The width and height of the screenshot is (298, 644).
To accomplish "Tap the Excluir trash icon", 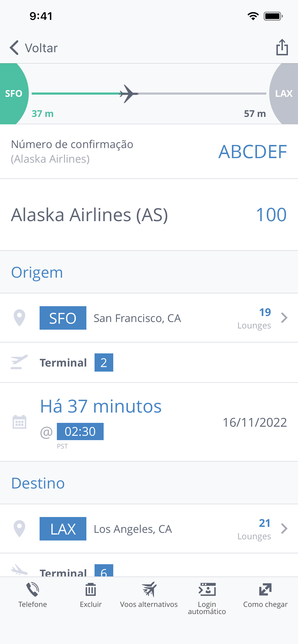I will pyautogui.click(x=91, y=589).
